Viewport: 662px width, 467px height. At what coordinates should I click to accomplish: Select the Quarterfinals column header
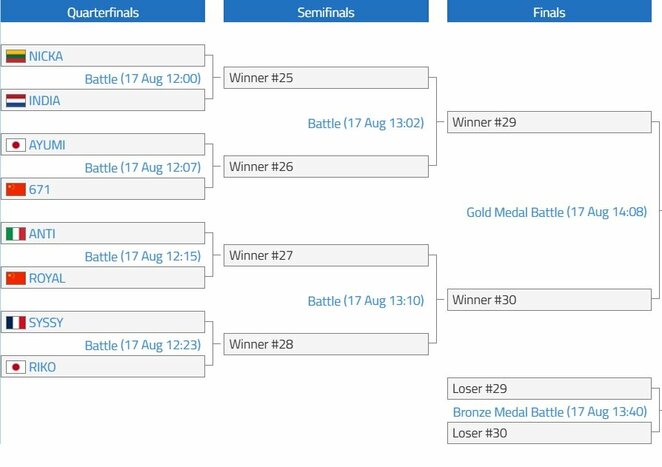[103, 11]
